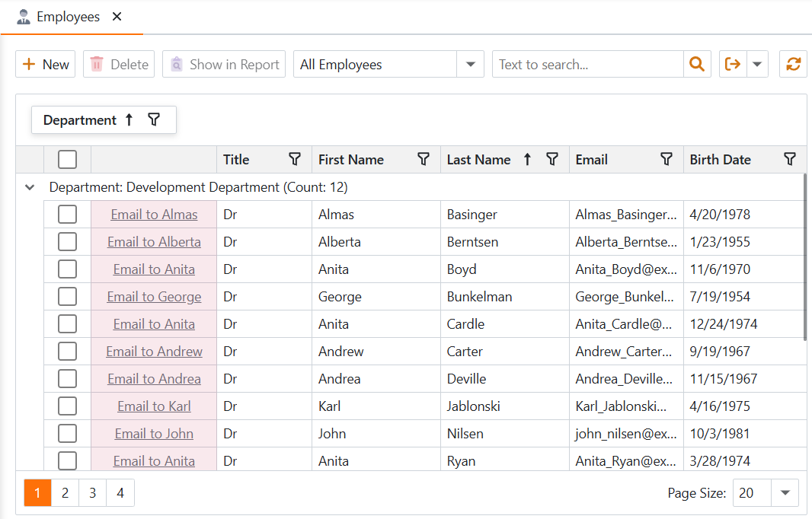Go to page 4
The height and width of the screenshot is (519, 812).
pyautogui.click(x=120, y=492)
